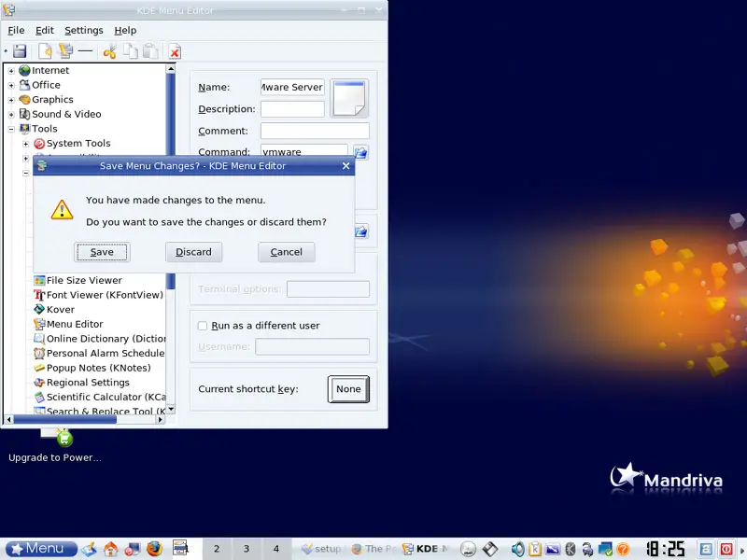Switch to the setup taskbar window
Image resolution: width=747 pixels, height=560 pixels.
[x=321, y=549]
